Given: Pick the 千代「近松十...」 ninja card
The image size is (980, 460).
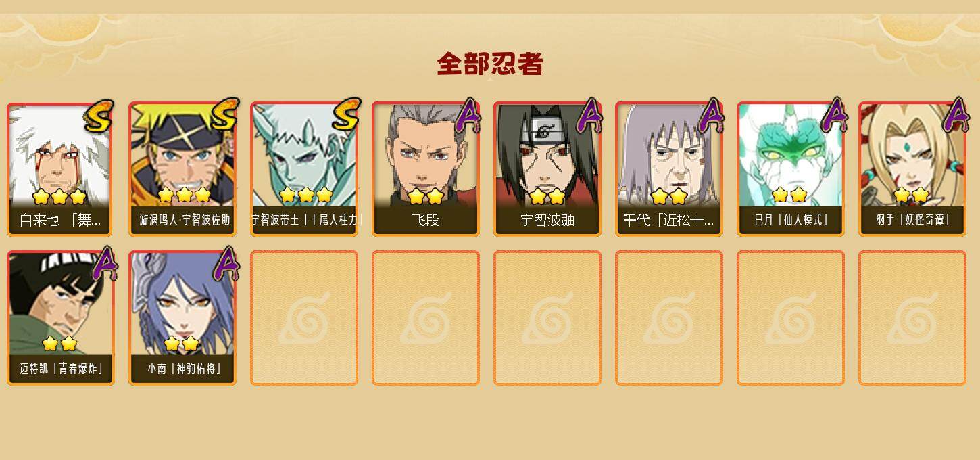Looking at the screenshot, I should tap(669, 169).
